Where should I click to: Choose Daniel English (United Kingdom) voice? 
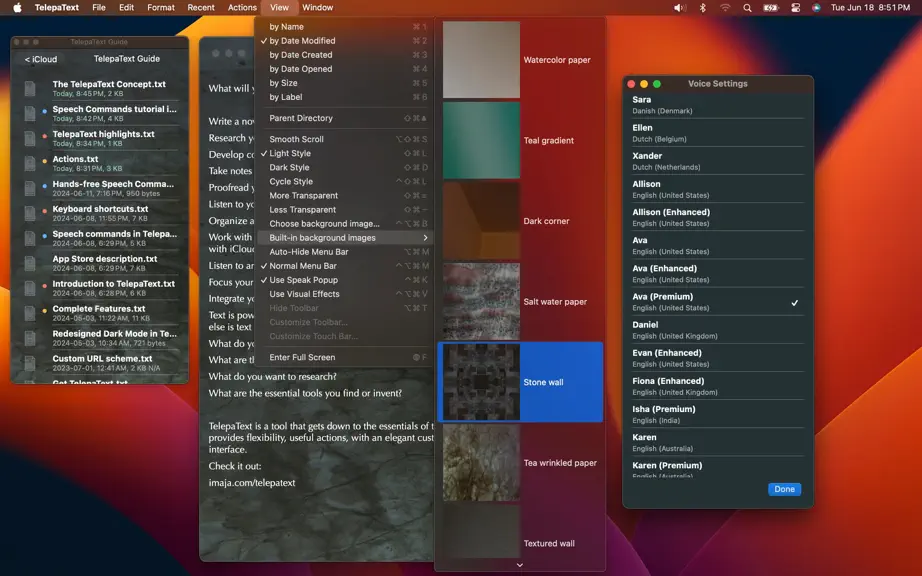717,330
